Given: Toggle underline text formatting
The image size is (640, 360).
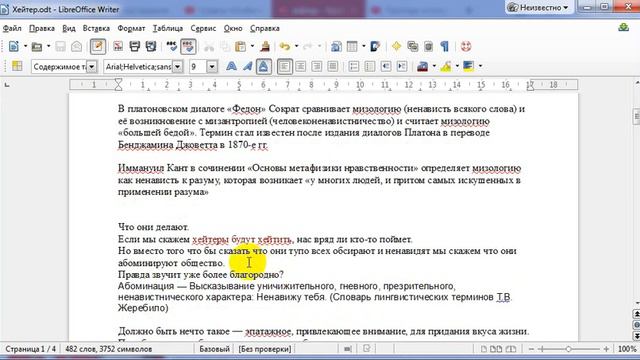Looking at the screenshot, I should pos(264,66).
